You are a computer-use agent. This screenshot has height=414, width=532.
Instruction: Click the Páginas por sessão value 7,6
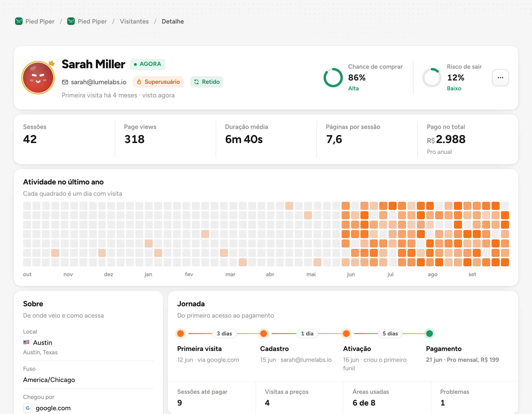334,139
